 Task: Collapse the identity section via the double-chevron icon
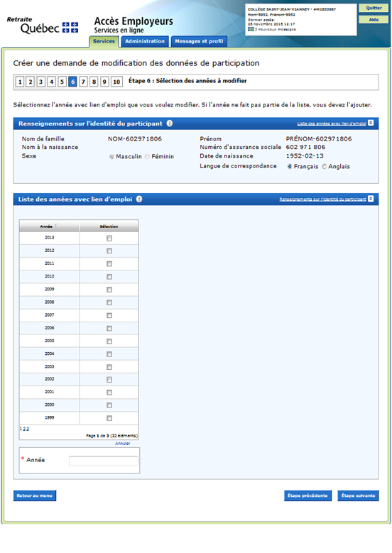click(x=371, y=123)
